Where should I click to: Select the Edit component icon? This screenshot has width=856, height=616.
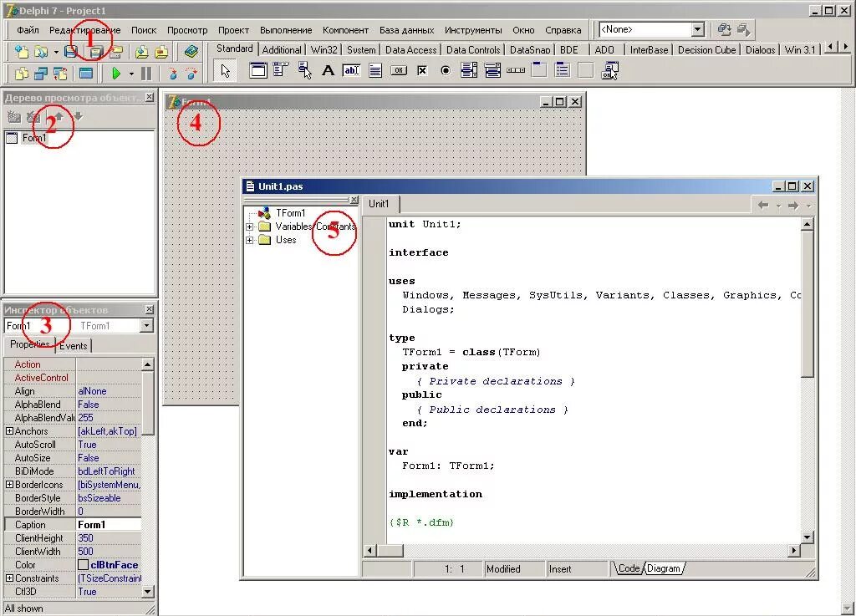tap(352, 70)
